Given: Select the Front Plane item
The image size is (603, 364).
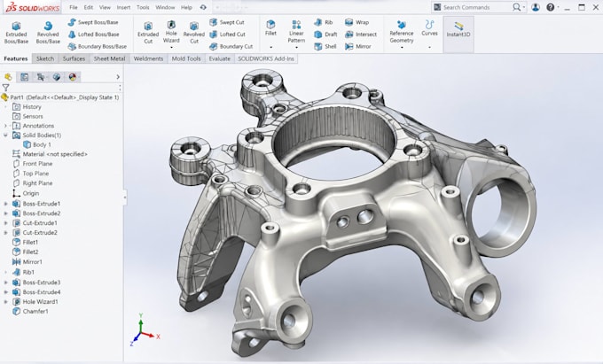Looking at the screenshot, I should click(x=33, y=164).
